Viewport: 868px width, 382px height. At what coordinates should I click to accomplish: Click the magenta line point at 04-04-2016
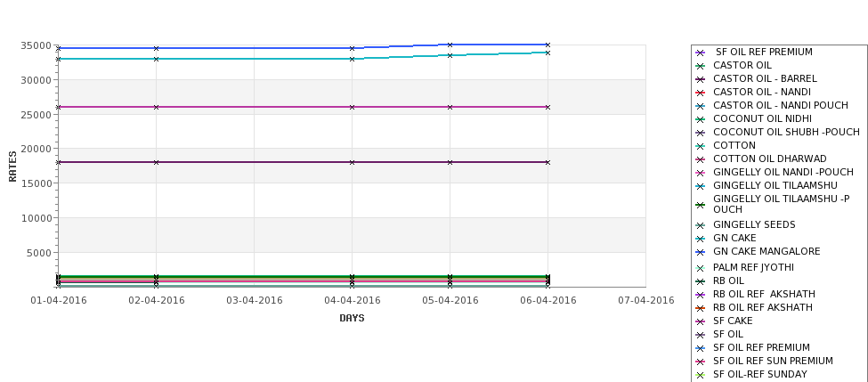352,108
